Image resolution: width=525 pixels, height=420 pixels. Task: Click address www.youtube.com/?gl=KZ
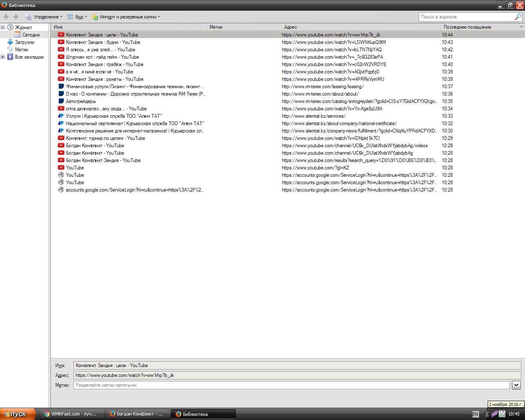315,168
